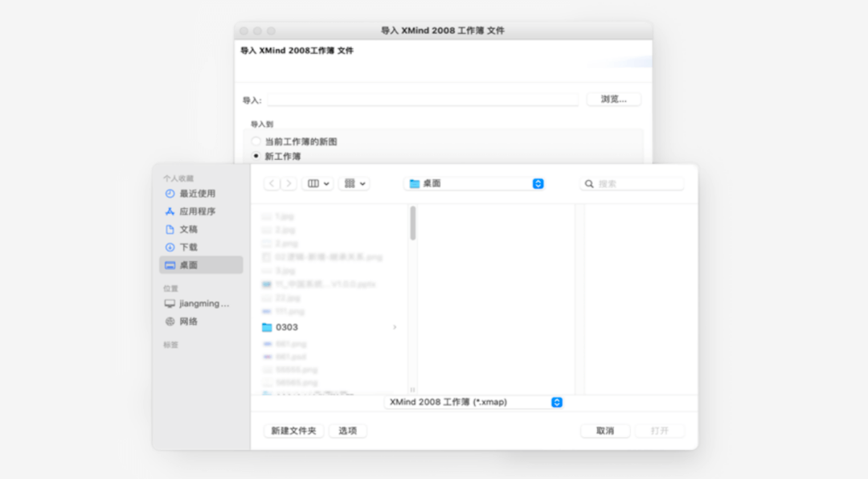
Task: Select the 0303 folder row
Action: 330,327
